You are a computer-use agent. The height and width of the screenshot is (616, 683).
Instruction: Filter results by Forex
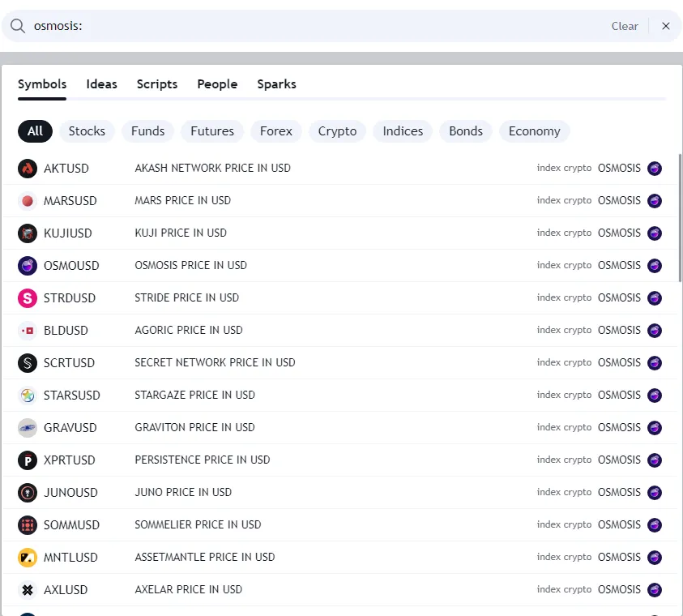click(275, 131)
